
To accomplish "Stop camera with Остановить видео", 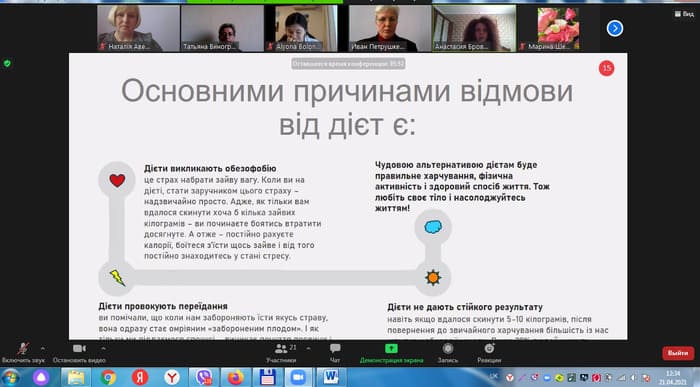I will 79,353.
